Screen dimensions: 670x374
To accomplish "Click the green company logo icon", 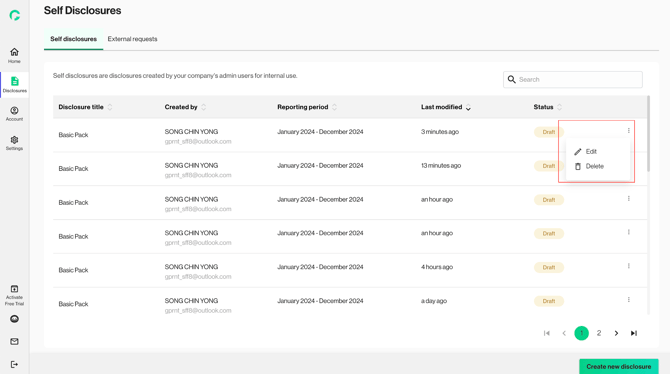I will click(x=15, y=15).
